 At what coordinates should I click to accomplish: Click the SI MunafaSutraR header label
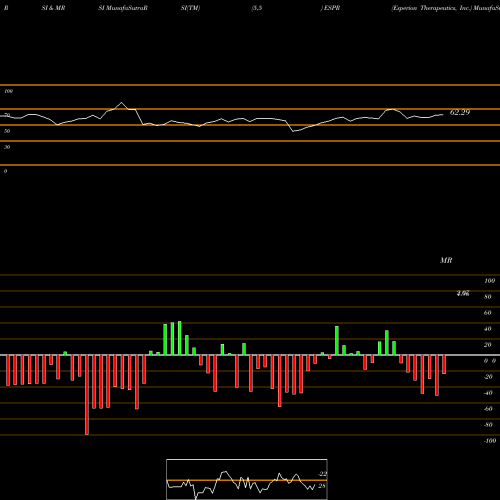coord(123,8)
